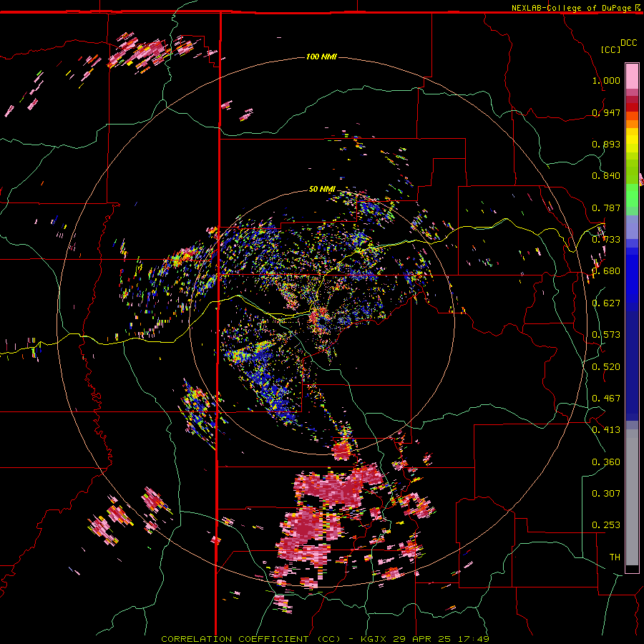Click the 0.840 scale value

click(606, 176)
